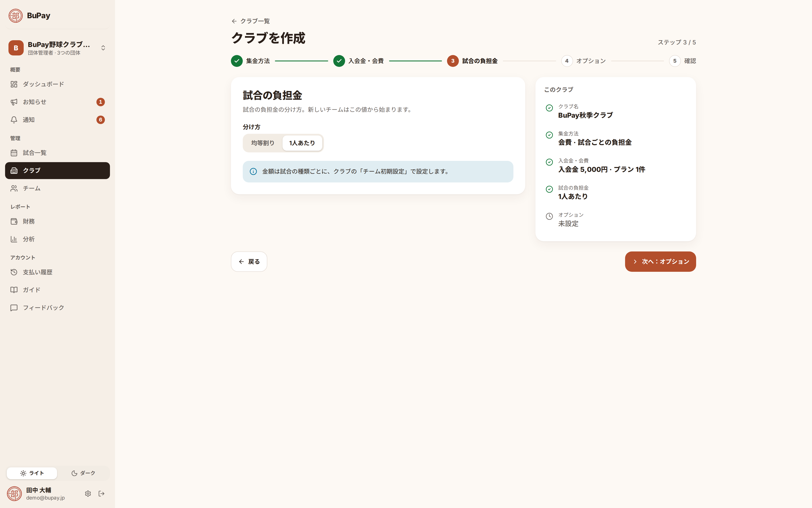812x508 pixels.
Task: Open the ダッシュボード dashboard icon
Action: [x=14, y=84]
